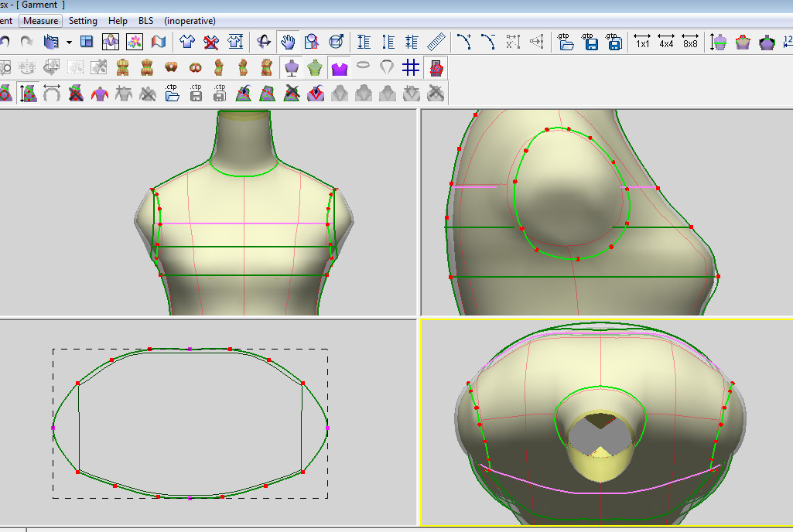Open the Measure menu
The height and width of the screenshot is (532, 793).
tap(40, 21)
